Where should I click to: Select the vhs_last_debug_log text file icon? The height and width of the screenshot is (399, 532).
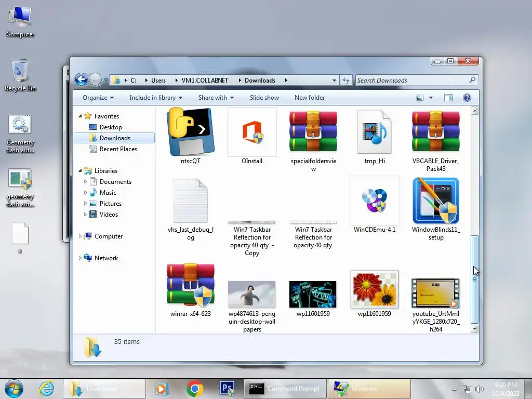[x=190, y=201]
